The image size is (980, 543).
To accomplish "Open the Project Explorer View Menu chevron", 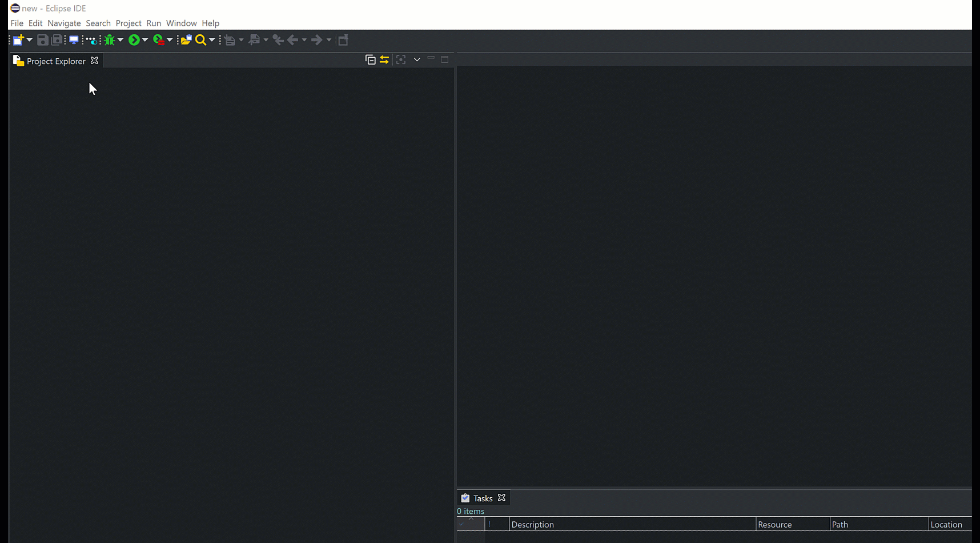I will [x=417, y=59].
